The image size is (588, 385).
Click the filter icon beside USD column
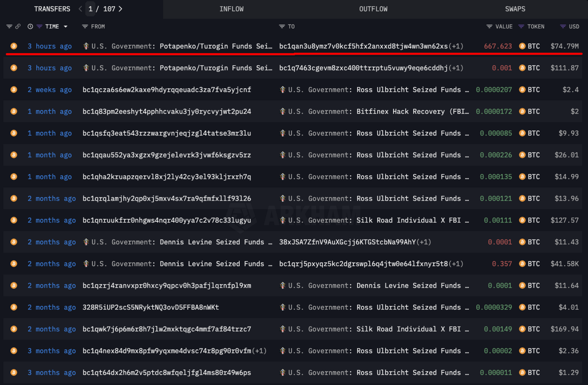pos(563,26)
